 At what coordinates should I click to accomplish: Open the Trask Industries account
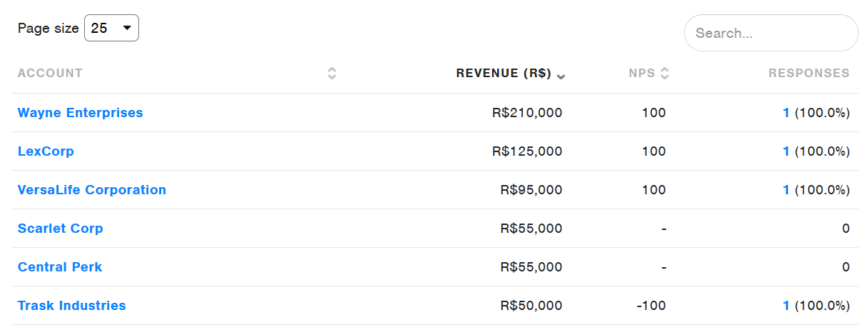pyautogui.click(x=71, y=306)
